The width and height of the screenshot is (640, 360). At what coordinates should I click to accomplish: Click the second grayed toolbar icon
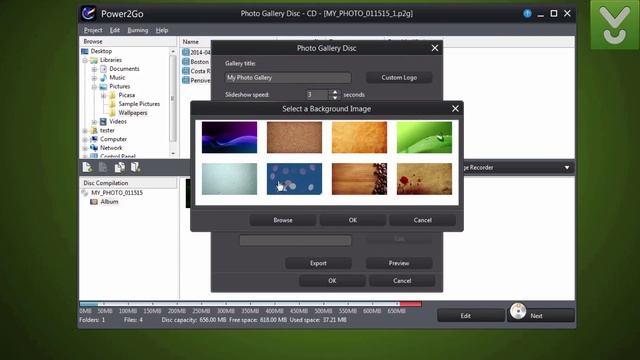tap(103, 167)
